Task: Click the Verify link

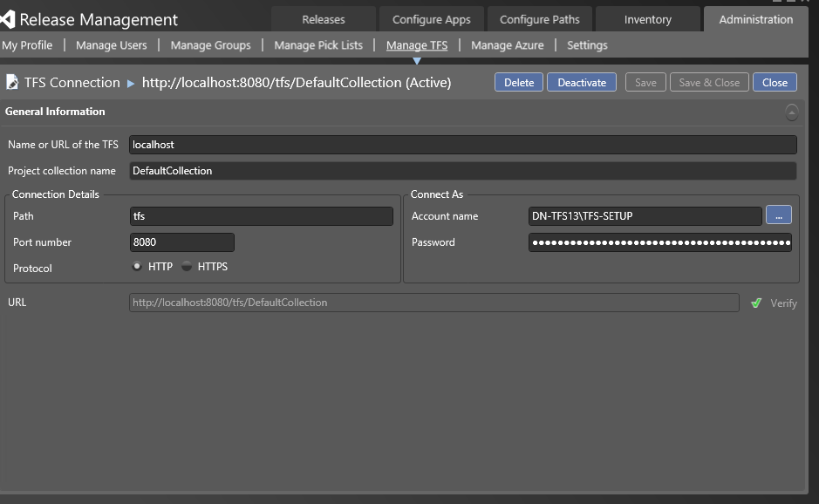Action: point(783,303)
